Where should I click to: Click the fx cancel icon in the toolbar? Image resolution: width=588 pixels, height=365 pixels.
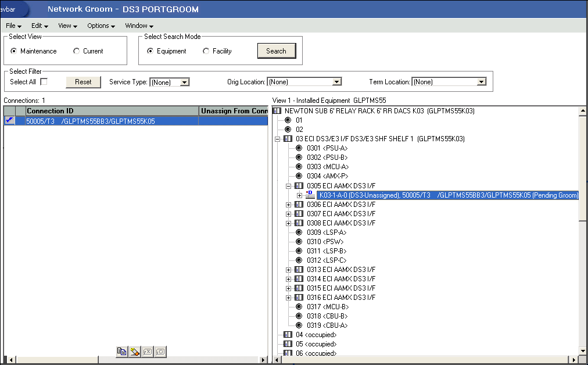click(147, 352)
